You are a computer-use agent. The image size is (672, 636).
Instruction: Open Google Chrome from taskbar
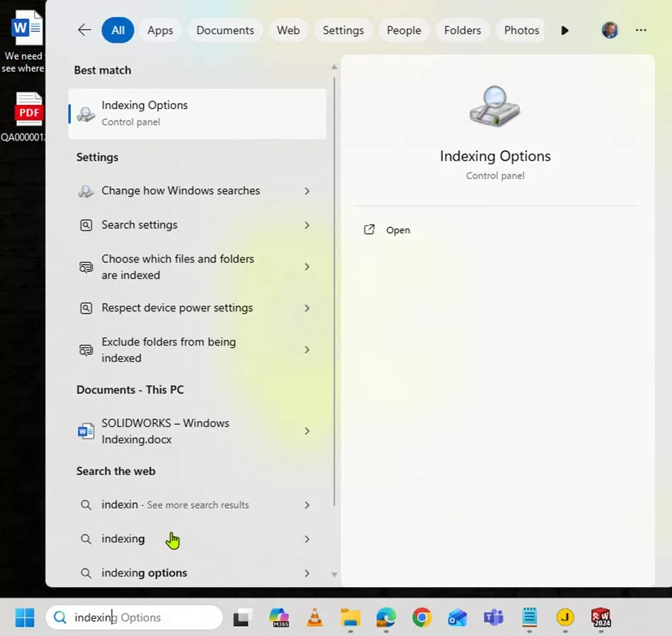(x=422, y=617)
